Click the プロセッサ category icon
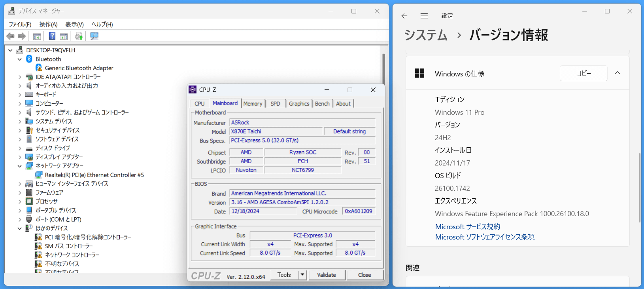The image size is (644, 289). point(29,202)
